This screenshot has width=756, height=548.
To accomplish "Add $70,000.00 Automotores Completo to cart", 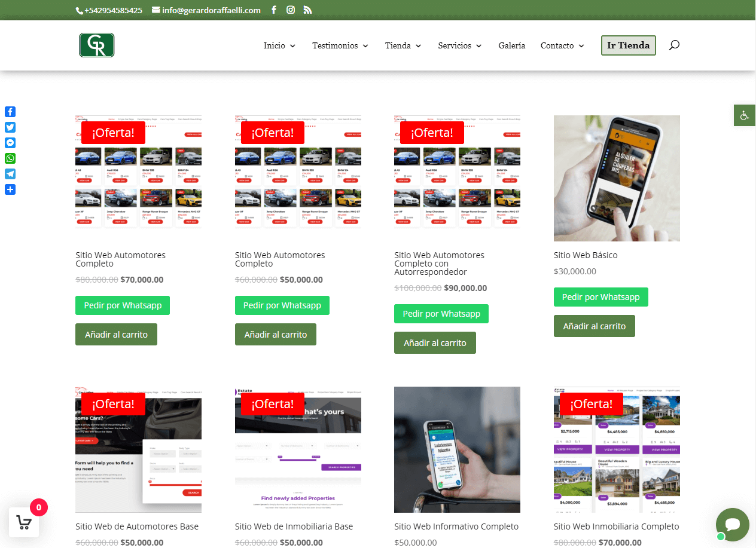I will (x=116, y=335).
